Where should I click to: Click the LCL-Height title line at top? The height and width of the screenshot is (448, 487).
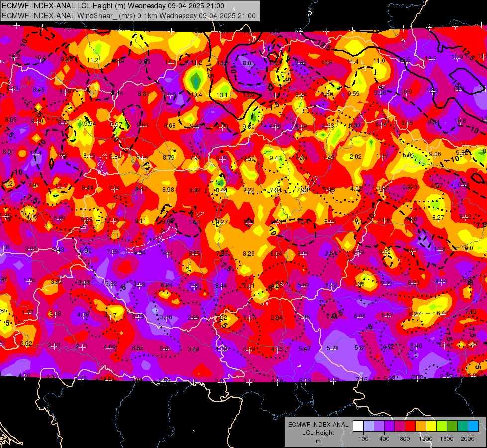tap(113, 6)
